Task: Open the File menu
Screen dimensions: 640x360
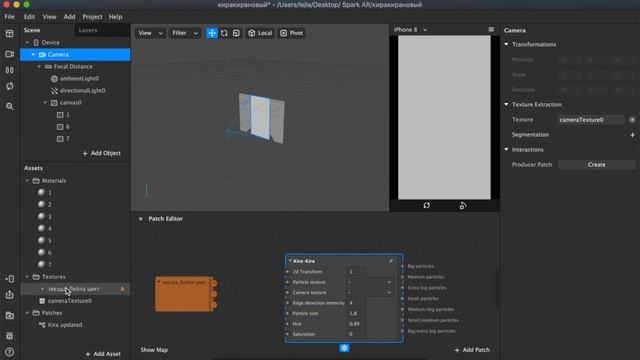Action: tap(9, 17)
